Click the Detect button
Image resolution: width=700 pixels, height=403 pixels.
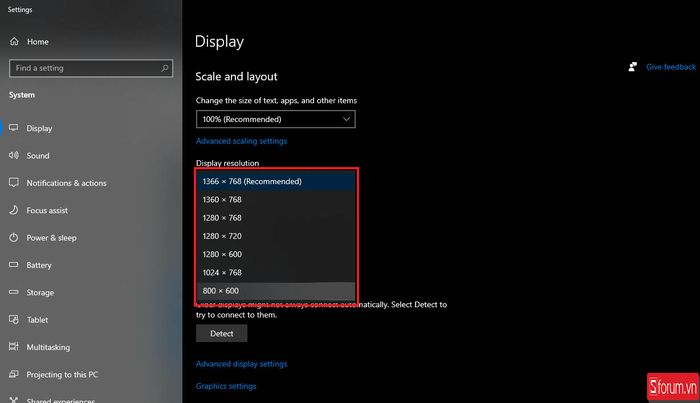click(x=221, y=333)
